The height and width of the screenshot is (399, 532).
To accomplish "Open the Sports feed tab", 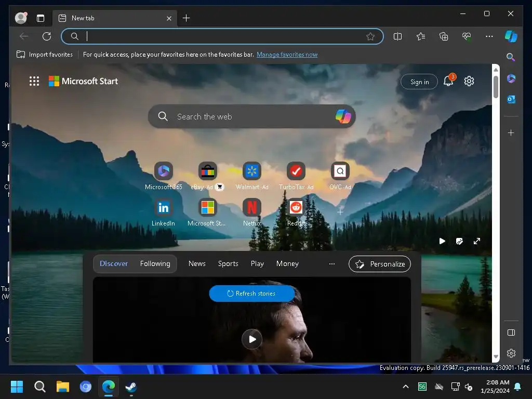I will pyautogui.click(x=228, y=263).
